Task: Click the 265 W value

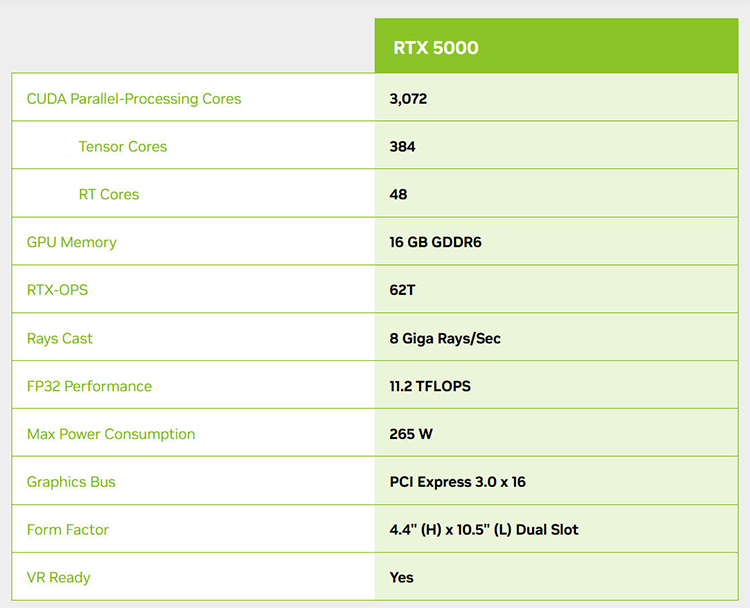Action: (x=411, y=434)
